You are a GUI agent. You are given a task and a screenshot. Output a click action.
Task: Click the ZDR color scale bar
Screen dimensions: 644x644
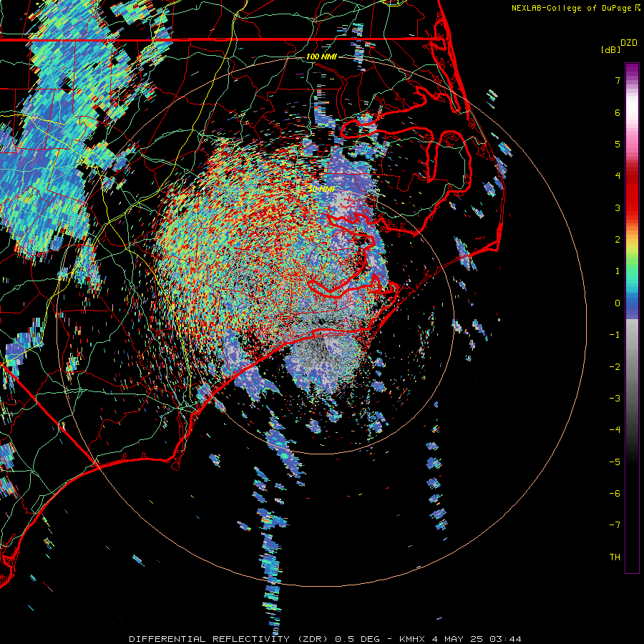(x=632, y=318)
